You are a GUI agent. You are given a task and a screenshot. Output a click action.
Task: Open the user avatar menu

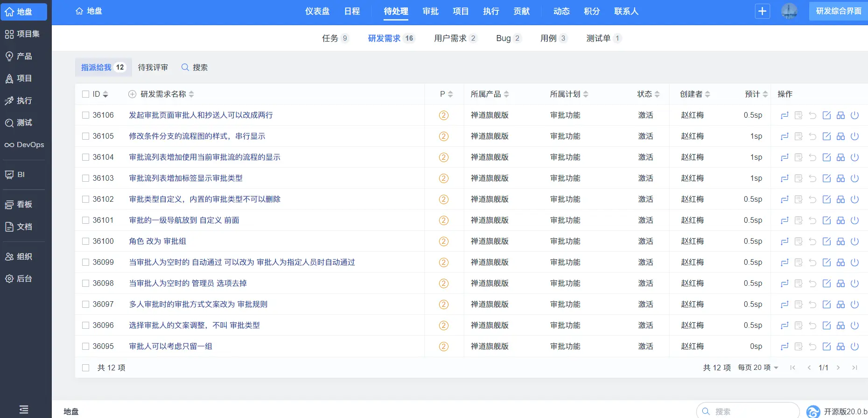coord(789,11)
